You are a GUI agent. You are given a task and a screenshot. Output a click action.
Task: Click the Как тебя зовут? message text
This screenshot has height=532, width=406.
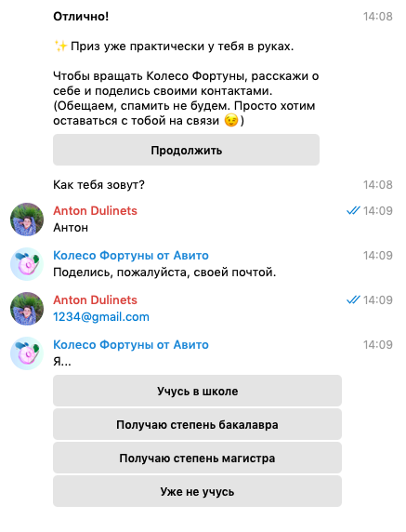coord(98,184)
